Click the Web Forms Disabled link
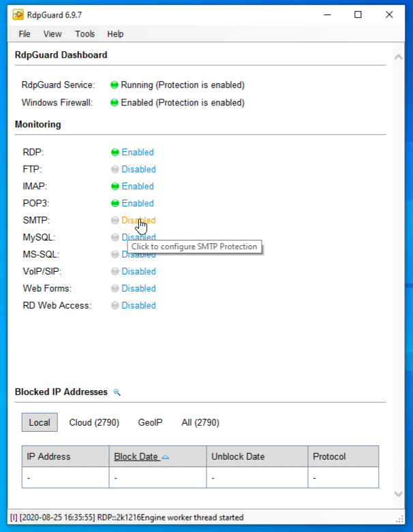 138,289
